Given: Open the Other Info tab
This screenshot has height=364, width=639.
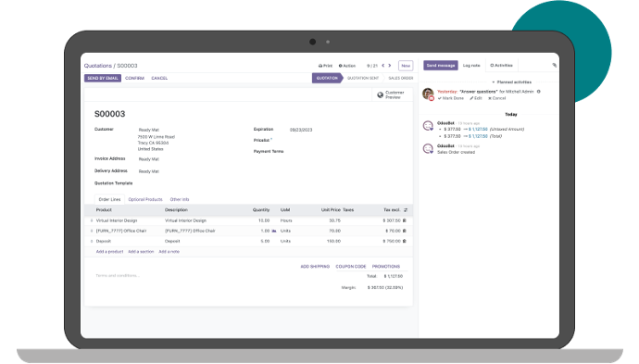Looking at the screenshot, I should (180, 199).
